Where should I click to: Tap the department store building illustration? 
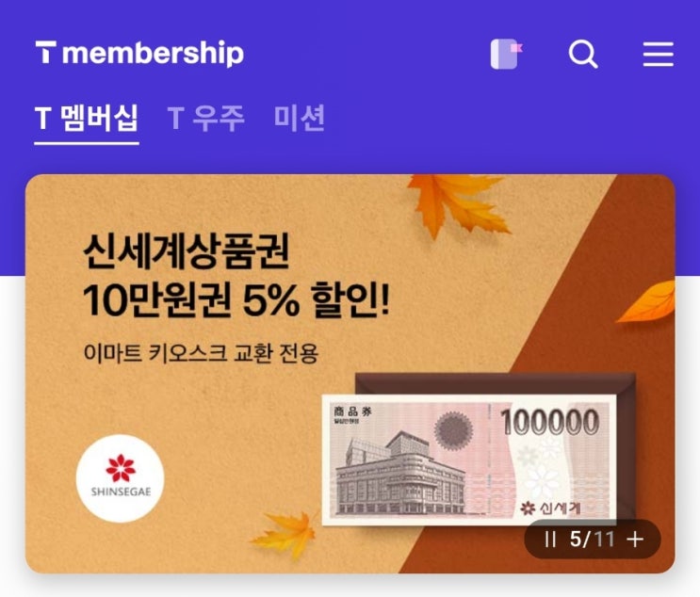click(398, 473)
